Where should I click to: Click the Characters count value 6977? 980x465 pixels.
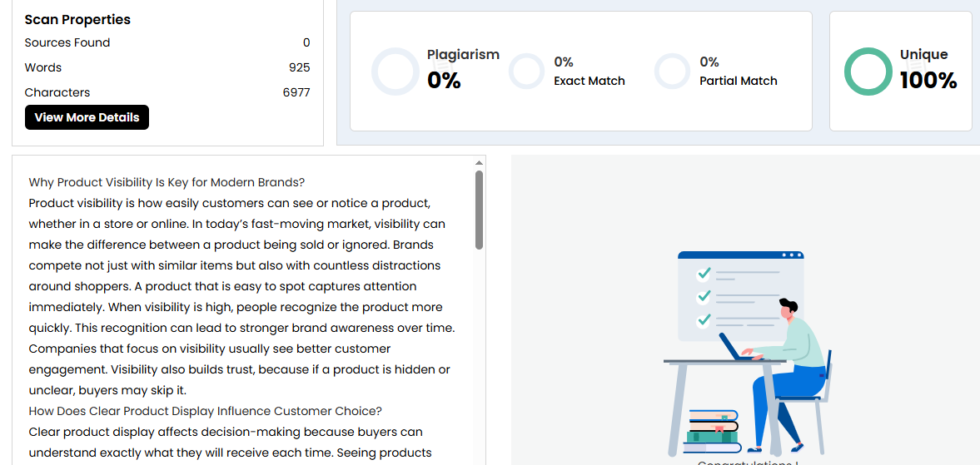tap(296, 92)
